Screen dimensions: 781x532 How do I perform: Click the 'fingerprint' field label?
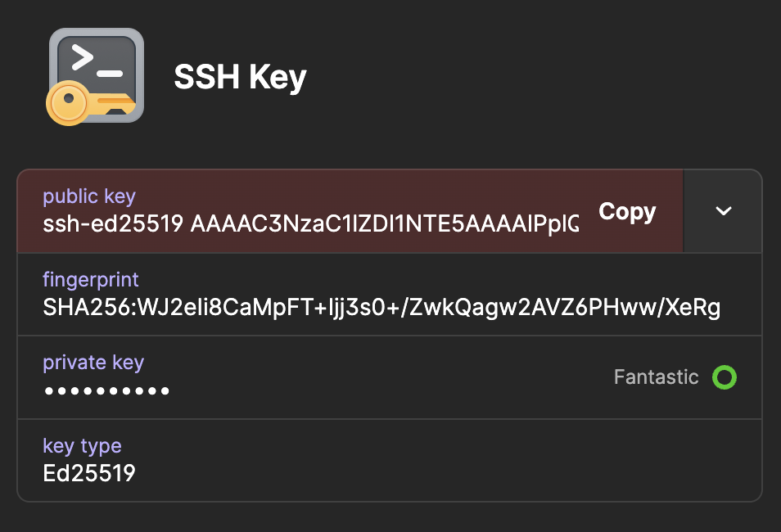91,279
